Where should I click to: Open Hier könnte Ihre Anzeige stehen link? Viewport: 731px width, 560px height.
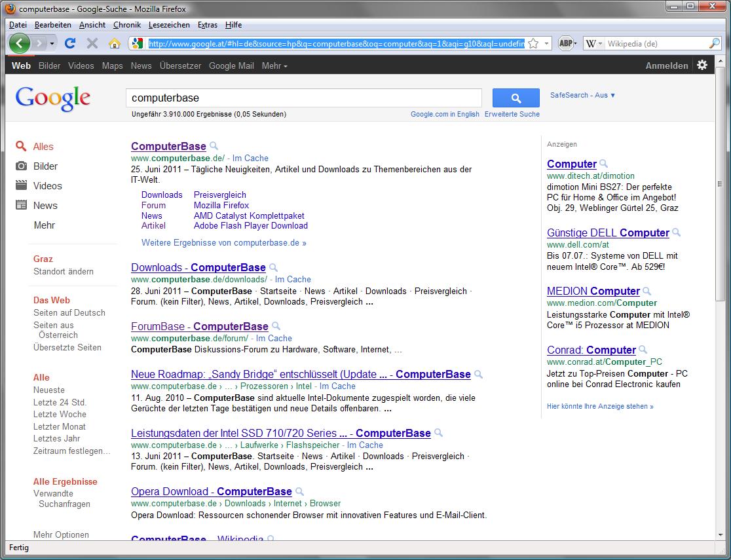pos(600,406)
